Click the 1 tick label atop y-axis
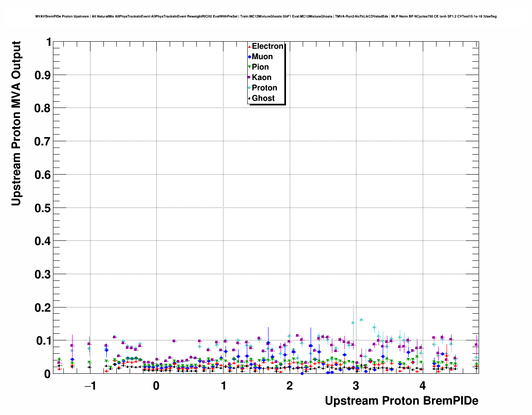The width and height of the screenshot is (532, 415). point(48,42)
